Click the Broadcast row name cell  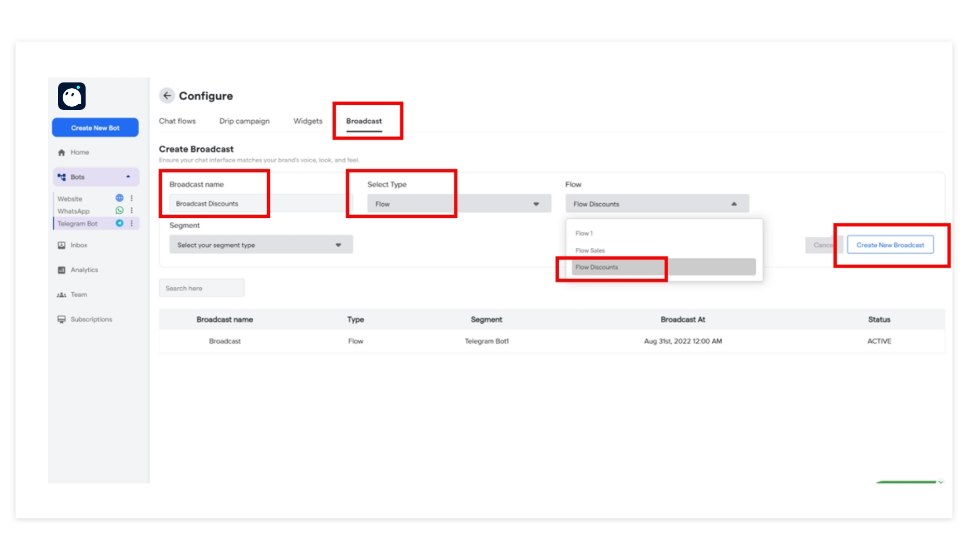coord(225,341)
